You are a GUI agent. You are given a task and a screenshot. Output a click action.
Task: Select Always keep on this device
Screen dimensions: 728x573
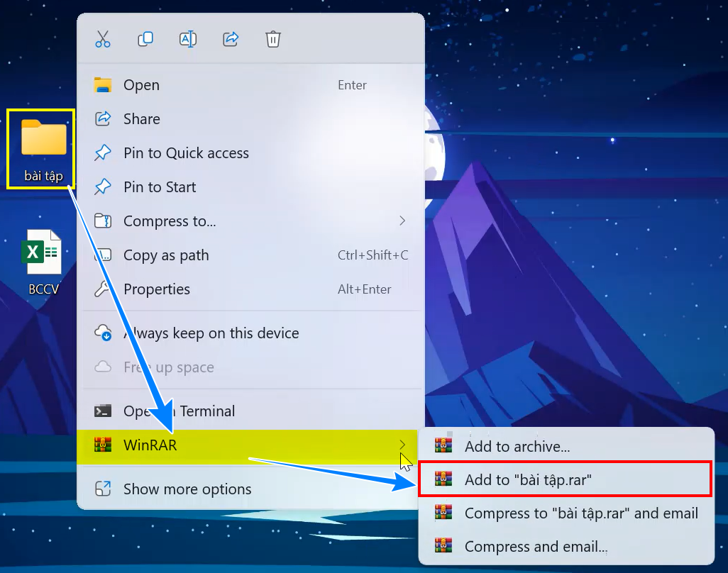211,333
